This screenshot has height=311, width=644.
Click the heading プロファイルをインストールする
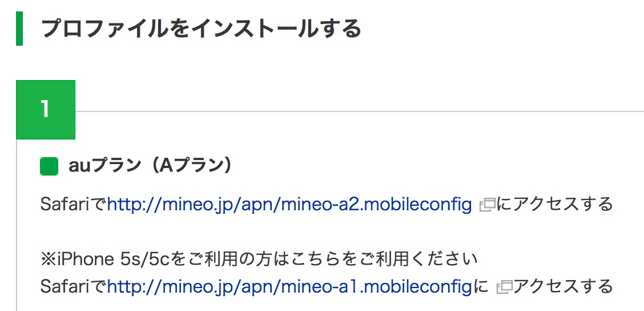[x=201, y=28]
